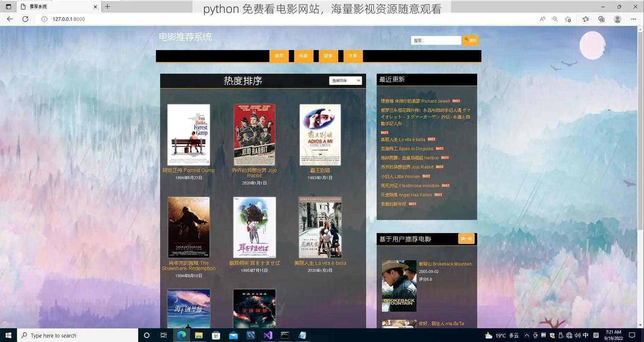Open the 标签 navigation tab
This screenshot has width=644, height=342.
tap(304, 56)
